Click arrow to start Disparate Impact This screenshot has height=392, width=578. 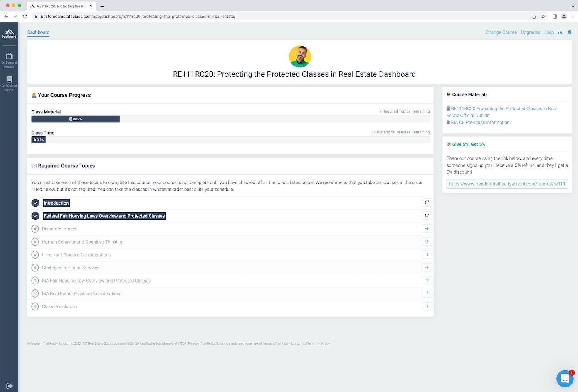(x=427, y=229)
